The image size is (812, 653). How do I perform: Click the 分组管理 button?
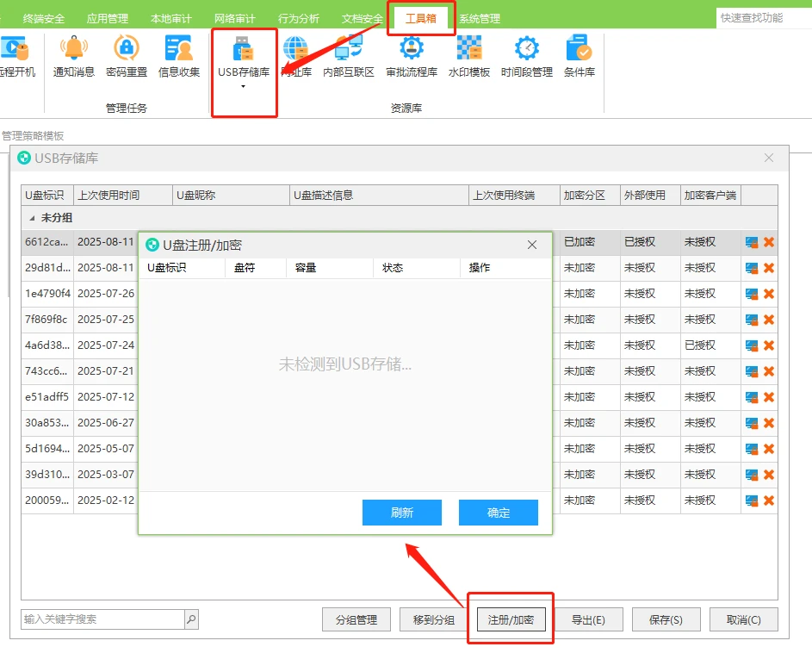click(x=356, y=619)
